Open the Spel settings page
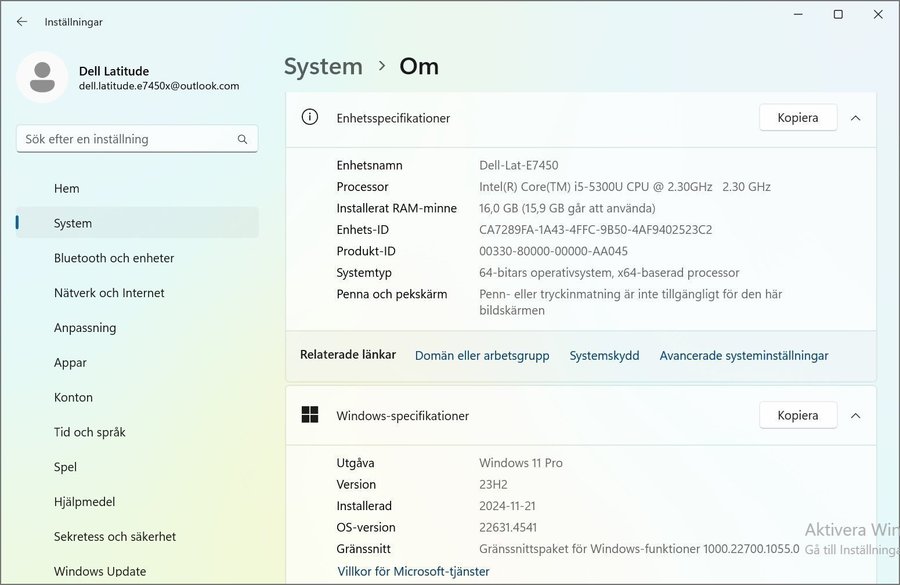Screen dimensions: 900x585 [x=137, y=467]
